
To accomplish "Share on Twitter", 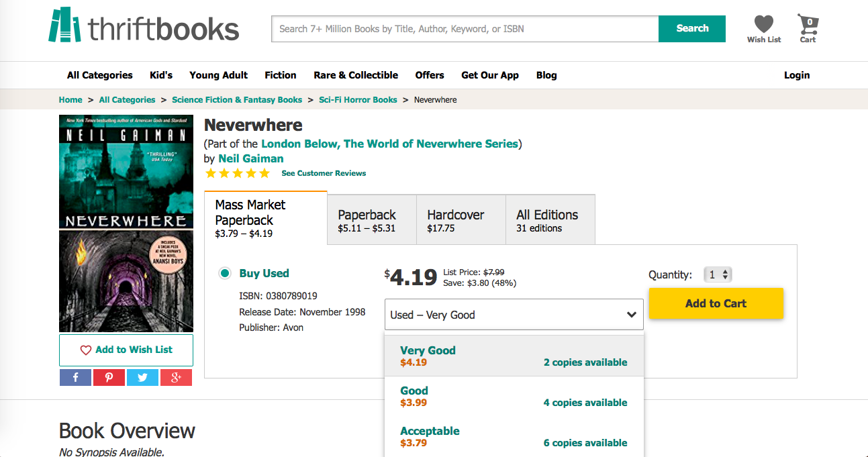I will point(142,378).
